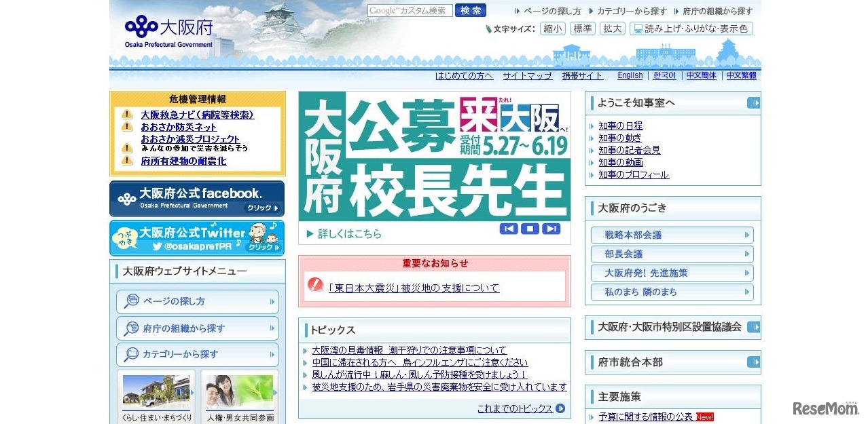868x424 pixels.
Task: Open the サイトマップ link
Action: pyautogui.click(x=528, y=76)
